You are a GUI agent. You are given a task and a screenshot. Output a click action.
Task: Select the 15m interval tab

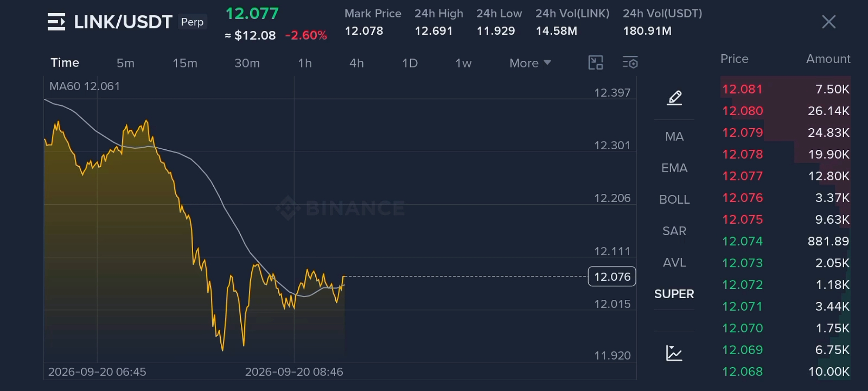(x=185, y=63)
